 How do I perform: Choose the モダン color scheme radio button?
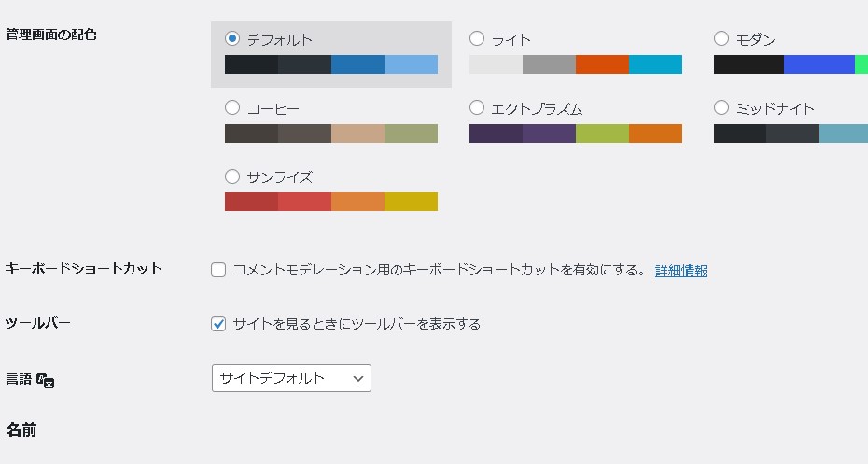(721, 39)
